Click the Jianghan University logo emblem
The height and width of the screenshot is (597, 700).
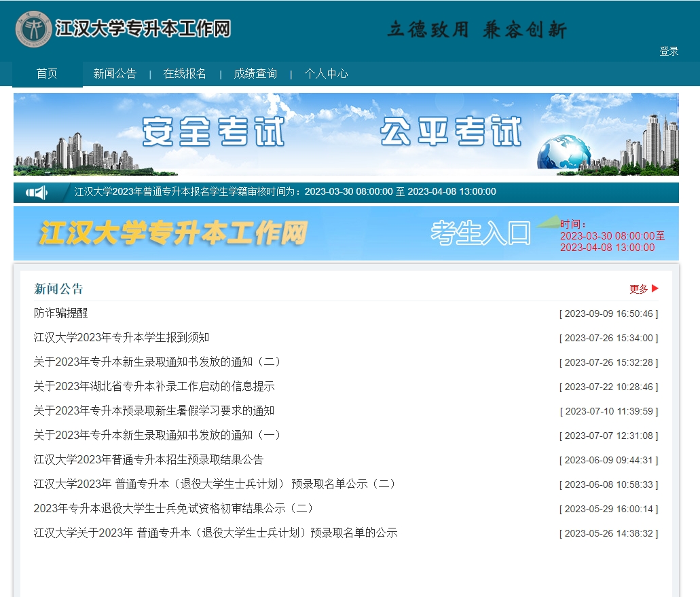point(33,29)
